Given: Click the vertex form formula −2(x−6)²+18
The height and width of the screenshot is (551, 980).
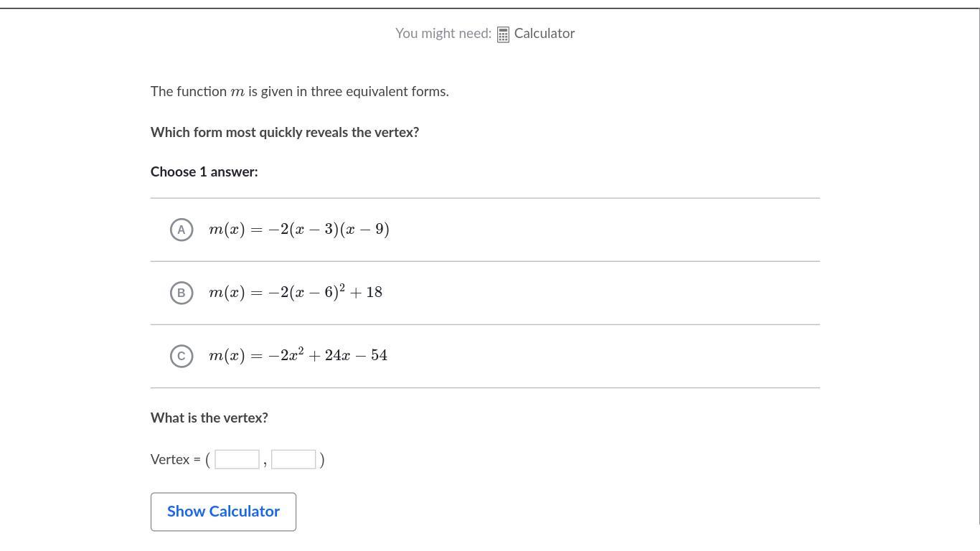Looking at the screenshot, I should pos(295,292).
